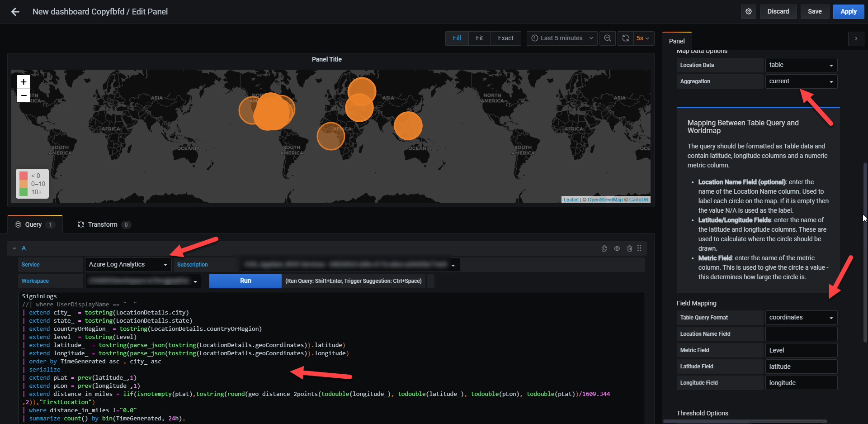The height and width of the screenshot is (424, 868).
Task: Grab the query drag handle dots icon
Action: (639, 248)
